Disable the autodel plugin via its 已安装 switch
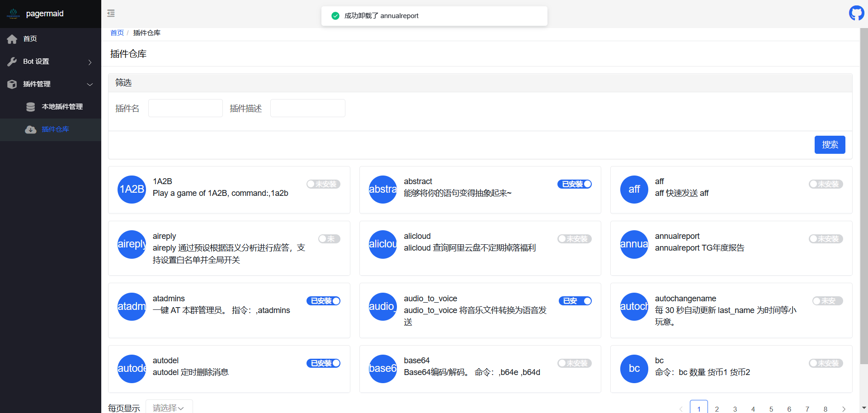The image size is (868, 413). (x=323, y=363)
